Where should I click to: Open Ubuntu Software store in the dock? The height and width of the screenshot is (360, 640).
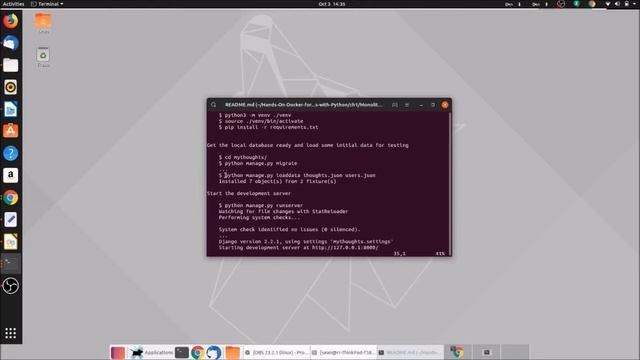pyautogui.click(x=11, y=131)
